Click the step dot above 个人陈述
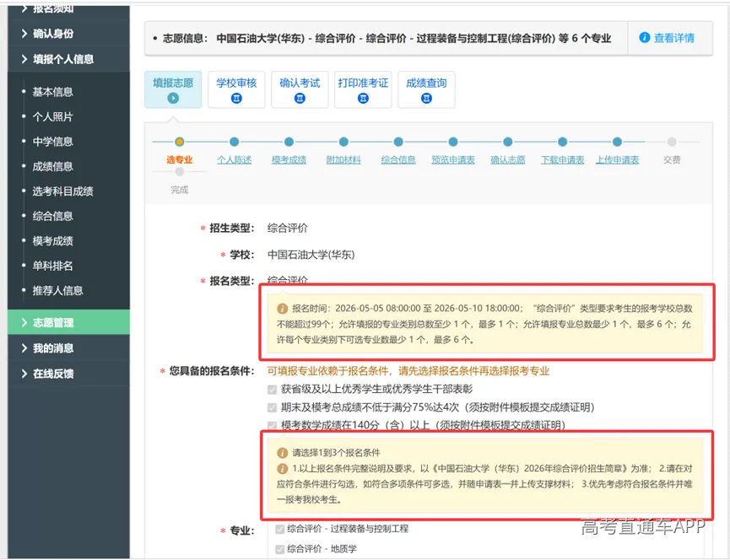Screen dimensions: 730x560 (x=234, y=142)
